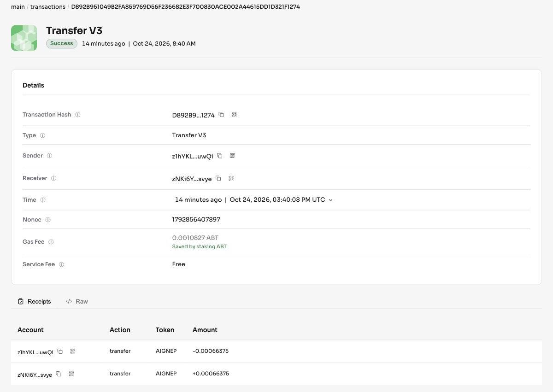Open z1hYKL...uwQi account in receipts table
The width and height of the screenshot is (553, 392).
35,352
